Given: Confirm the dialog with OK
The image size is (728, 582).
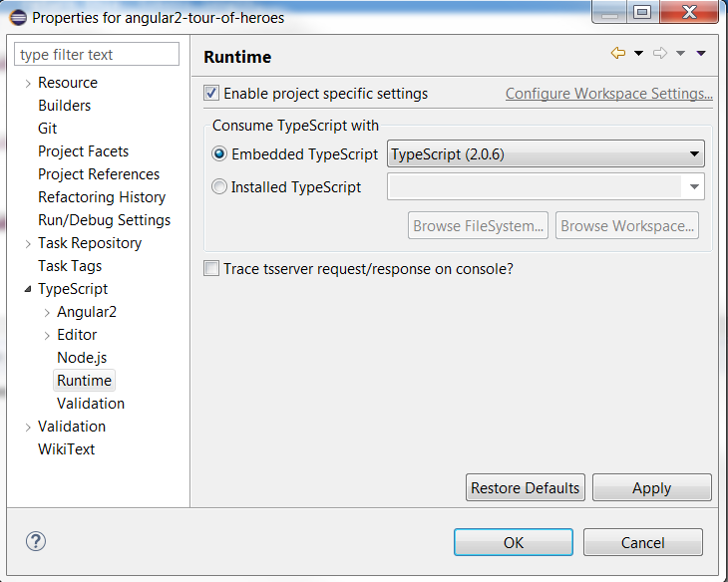Looking at the screenshot, I should [x=513, y=542].
